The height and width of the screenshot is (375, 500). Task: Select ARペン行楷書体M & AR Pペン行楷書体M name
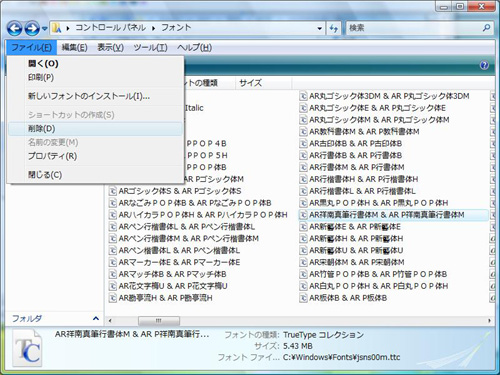click(189, 239)
